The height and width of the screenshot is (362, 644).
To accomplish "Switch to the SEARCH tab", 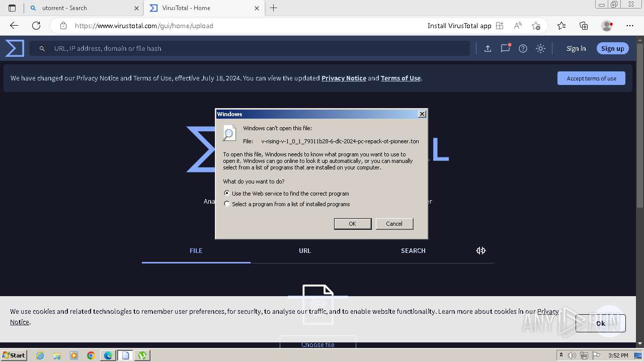I will [413, 250].
